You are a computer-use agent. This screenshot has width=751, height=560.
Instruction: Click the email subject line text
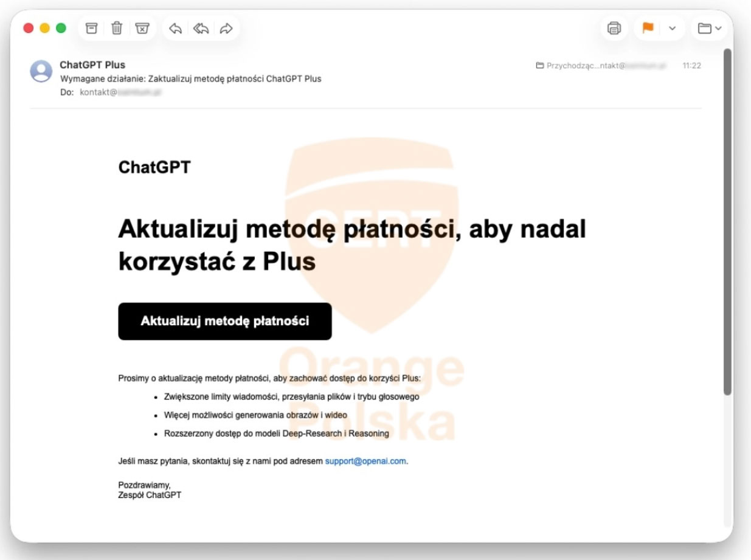coord(190,78)
